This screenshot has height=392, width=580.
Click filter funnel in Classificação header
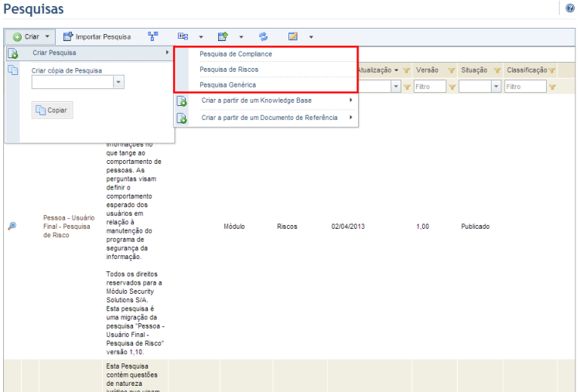pos(551,70)
